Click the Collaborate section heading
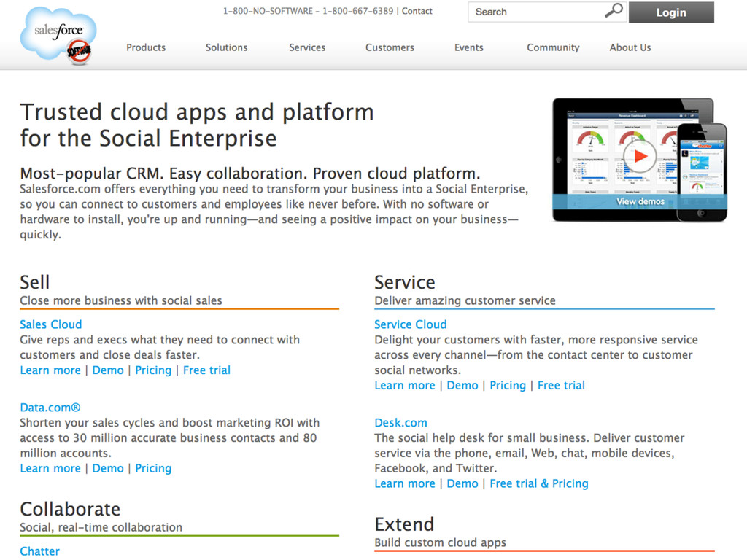747x560 pixels. 70,509
